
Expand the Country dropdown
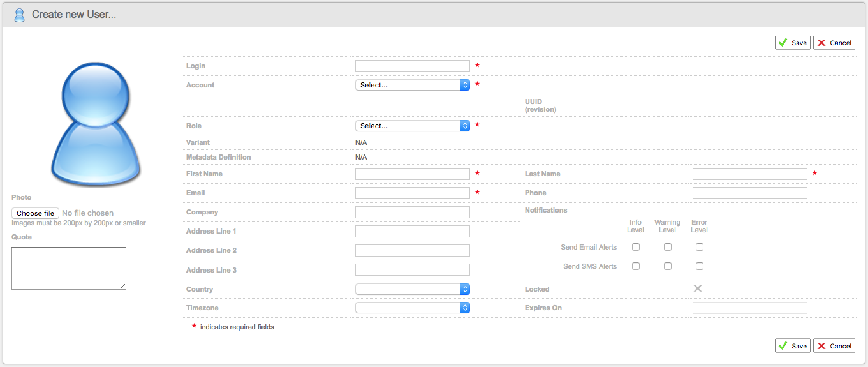(x=412, y=289)
